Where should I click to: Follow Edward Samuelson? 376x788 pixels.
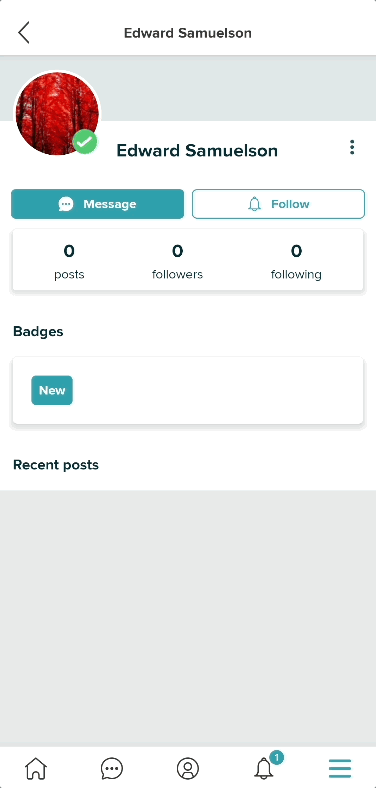[278, 204]
